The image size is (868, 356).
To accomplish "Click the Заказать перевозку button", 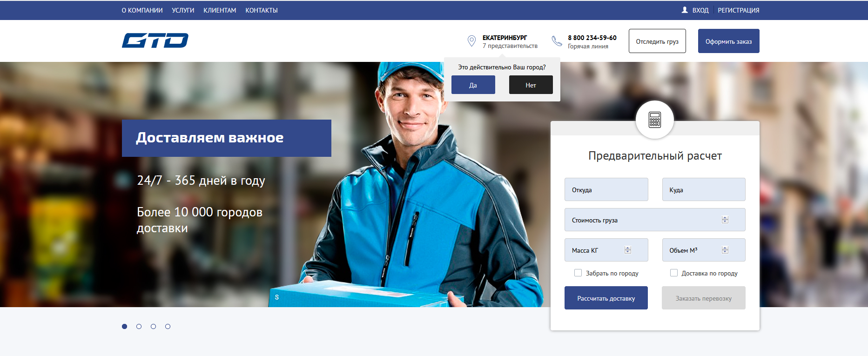I will [704, 298].
